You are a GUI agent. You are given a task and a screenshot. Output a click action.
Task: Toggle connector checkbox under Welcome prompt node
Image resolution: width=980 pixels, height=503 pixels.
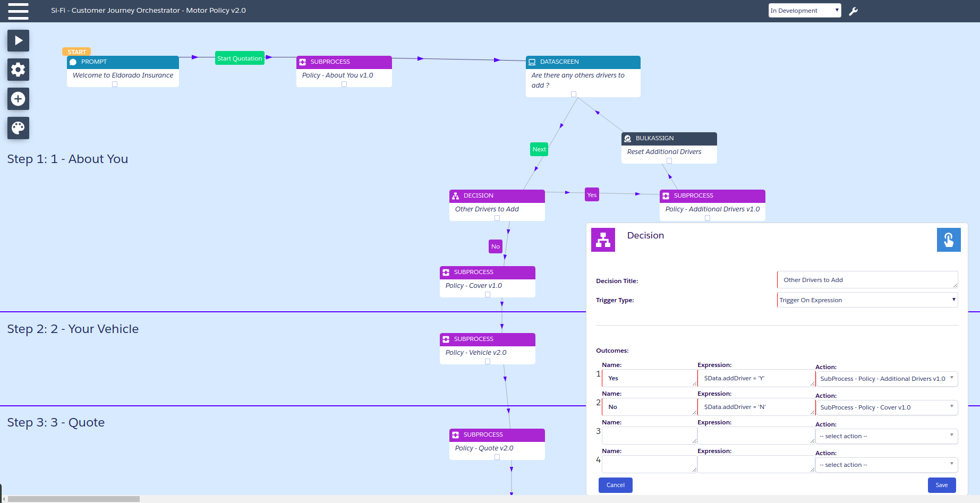click(x=115, y=84)
